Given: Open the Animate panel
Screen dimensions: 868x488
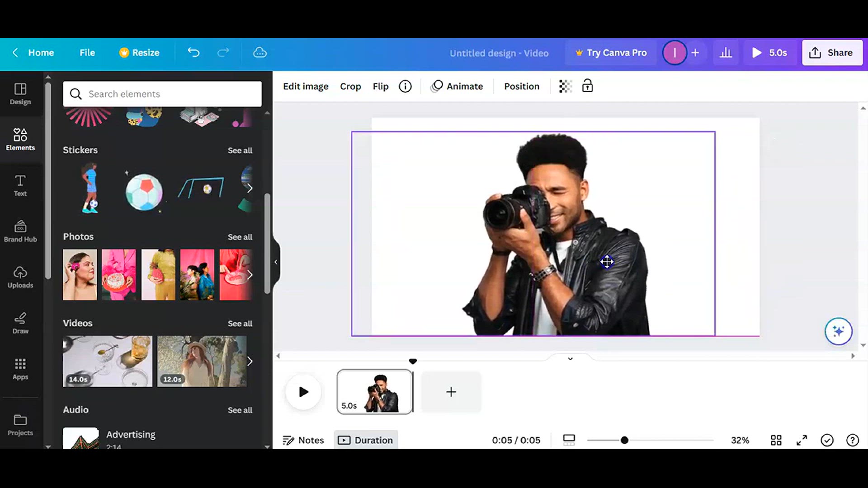Looking at the screenshot, I should click(x=457, y=86).
